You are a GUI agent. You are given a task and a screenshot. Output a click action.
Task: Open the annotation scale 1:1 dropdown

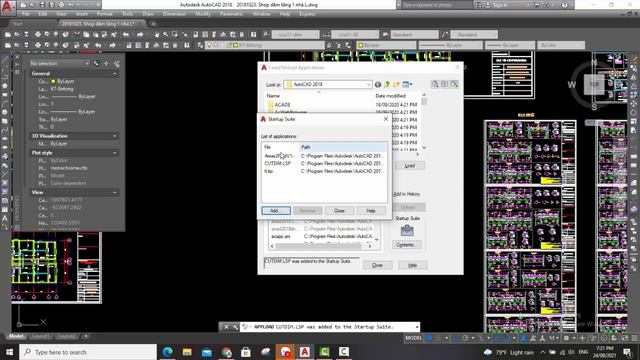(554, 338)
